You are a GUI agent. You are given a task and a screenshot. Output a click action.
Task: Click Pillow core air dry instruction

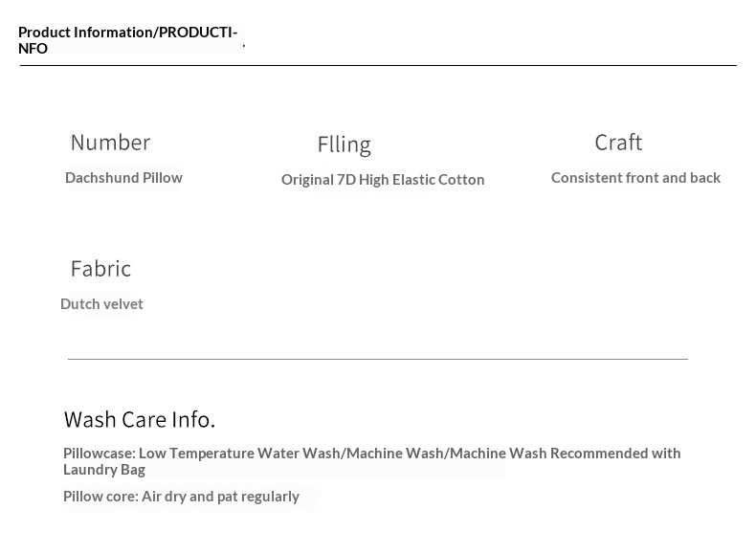pos(181,497)
